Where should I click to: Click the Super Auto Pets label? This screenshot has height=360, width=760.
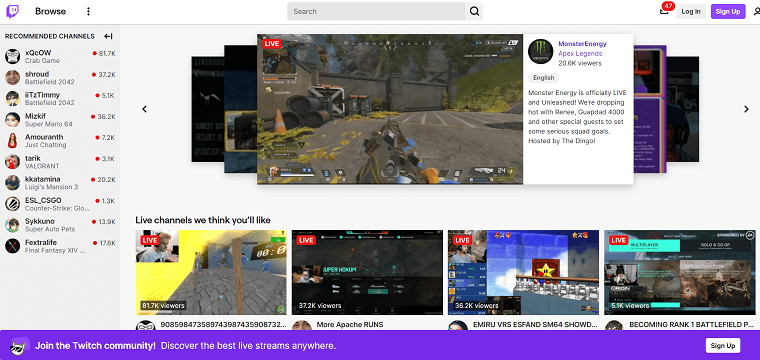click(49, 229)
